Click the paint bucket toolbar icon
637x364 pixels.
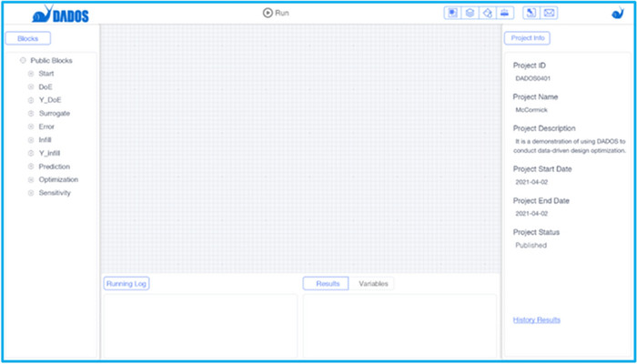(x=487, y=13)
